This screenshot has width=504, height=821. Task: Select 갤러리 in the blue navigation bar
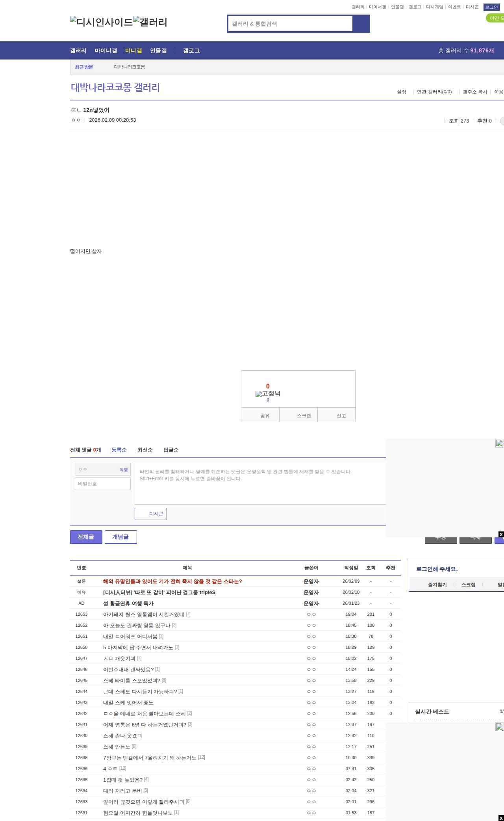click(78, 50)
